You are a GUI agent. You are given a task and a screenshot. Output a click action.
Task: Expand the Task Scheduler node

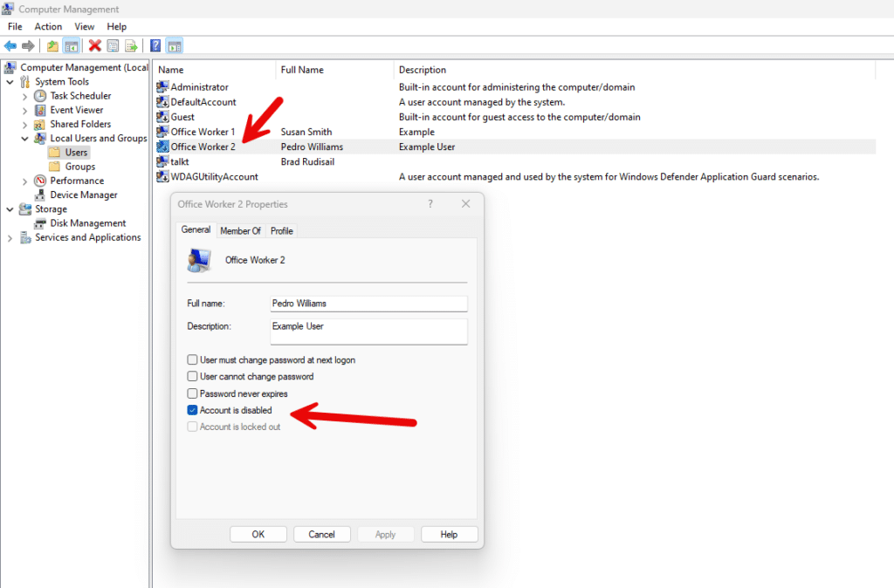(24, 96)
